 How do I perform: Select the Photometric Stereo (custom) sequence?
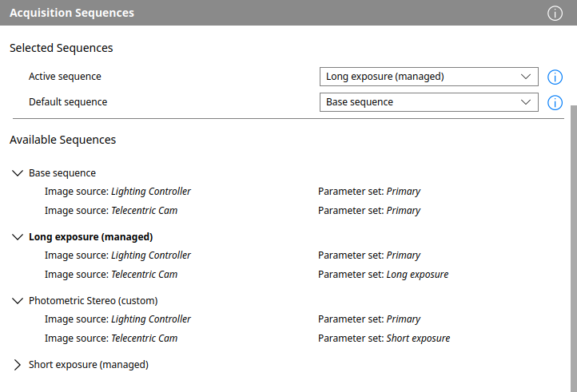click(93, 301)
